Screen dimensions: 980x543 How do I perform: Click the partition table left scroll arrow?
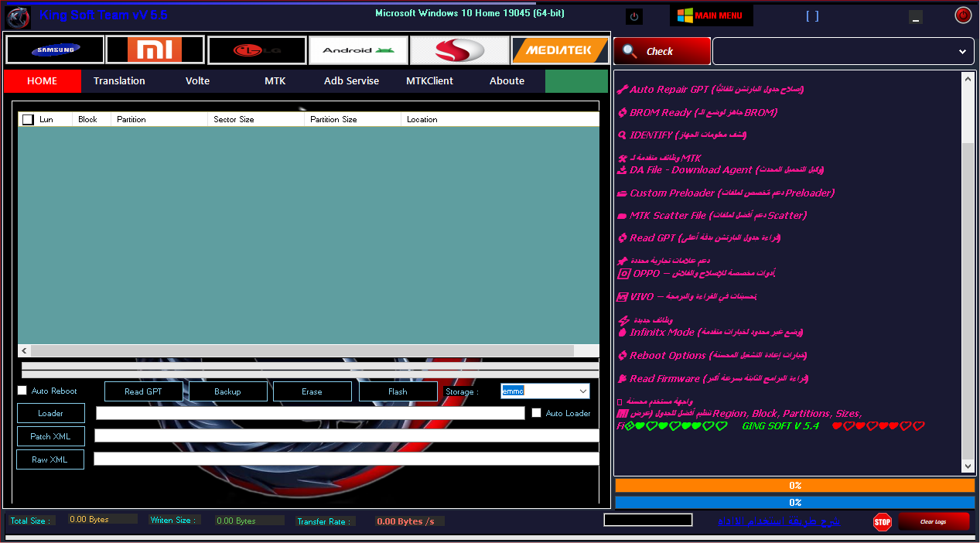click(x=24, y=350)
